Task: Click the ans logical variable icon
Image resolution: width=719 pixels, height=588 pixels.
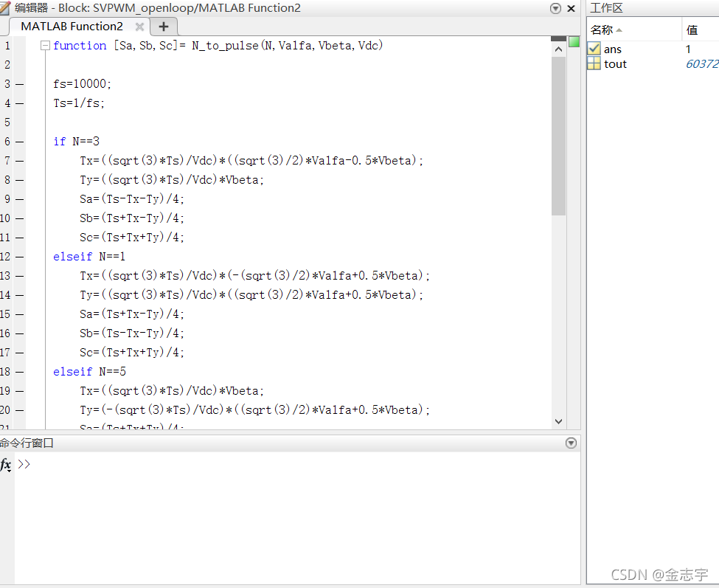Action: pos(594,49)
